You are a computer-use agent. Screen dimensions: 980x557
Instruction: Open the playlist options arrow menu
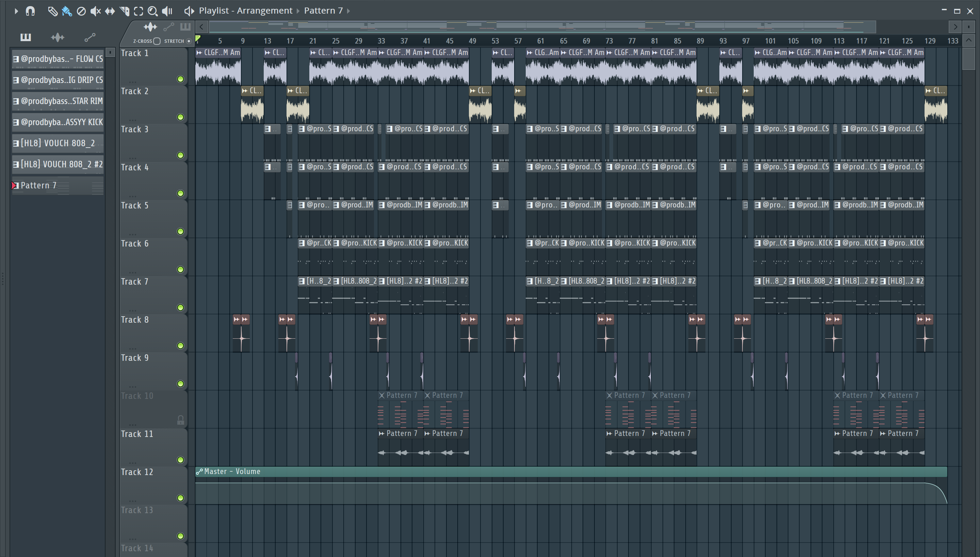click(16, 11)
